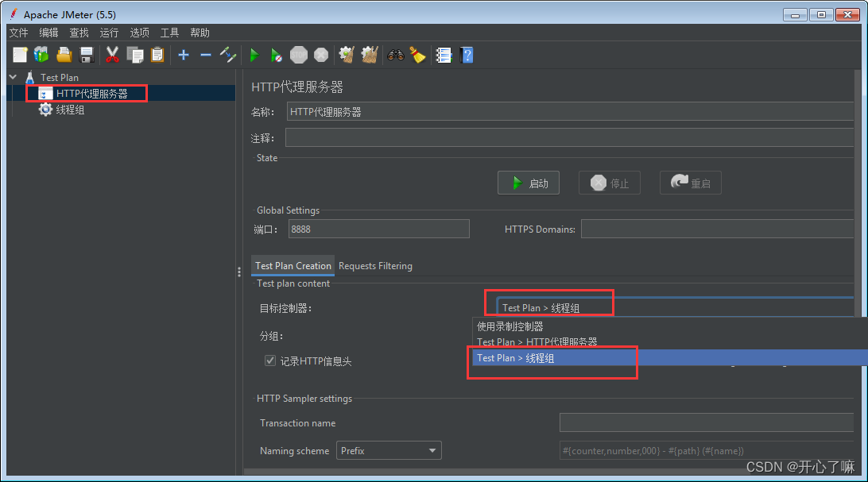The height and width of the screenshot is (482, 868).
Task: Click the 注释 comment input field
Action: 569,137
